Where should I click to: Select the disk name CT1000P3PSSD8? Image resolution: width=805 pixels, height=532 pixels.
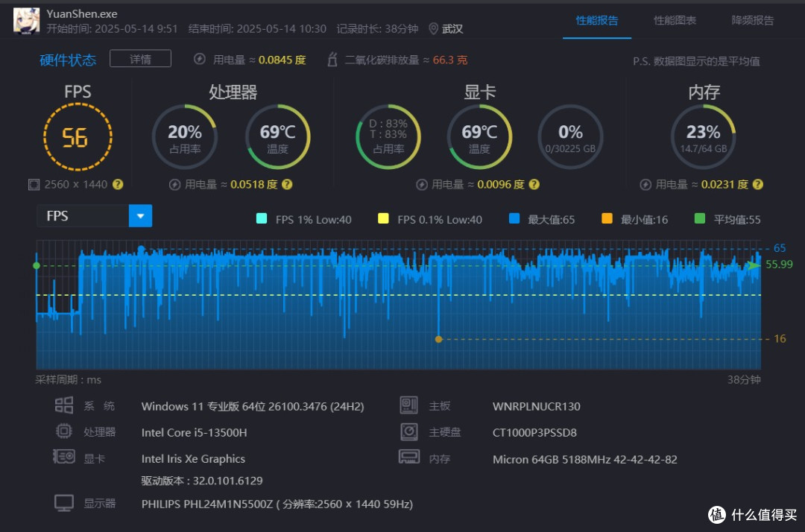(534, 432)
